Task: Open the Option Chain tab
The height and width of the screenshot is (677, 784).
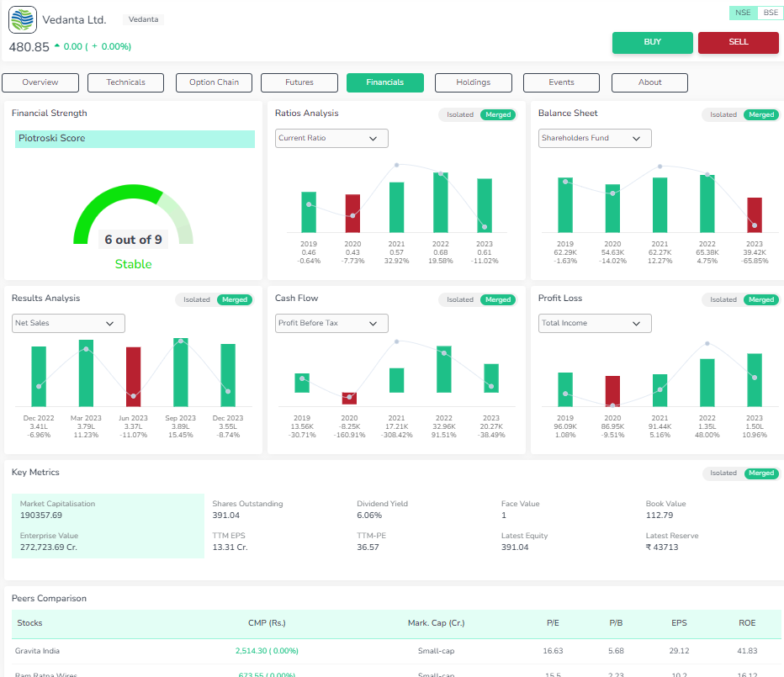Action: (x=214, y=82)
